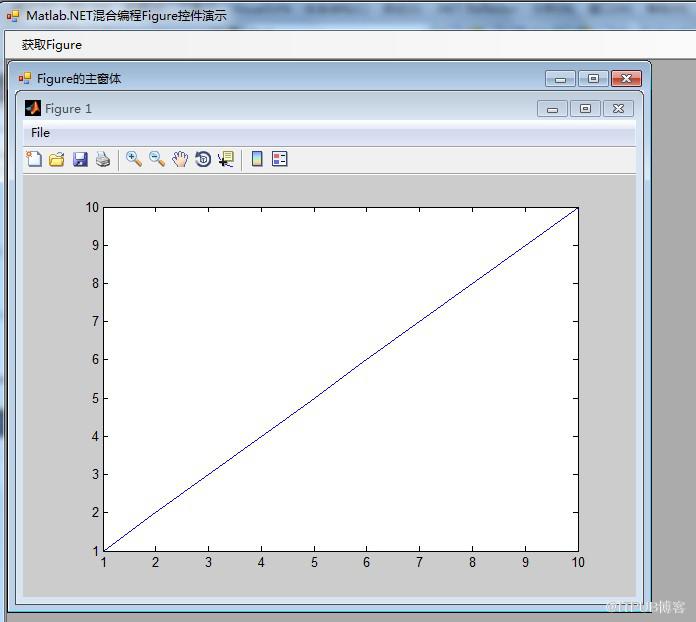This screenshot has width=696, height=622.
Task: Minimize the Figure 1 window
Action: pos(552,109)
